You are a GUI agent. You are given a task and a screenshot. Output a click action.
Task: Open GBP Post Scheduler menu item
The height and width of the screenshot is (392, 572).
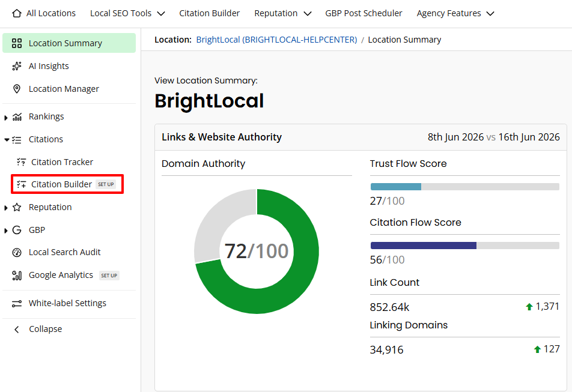pos(364,13)
